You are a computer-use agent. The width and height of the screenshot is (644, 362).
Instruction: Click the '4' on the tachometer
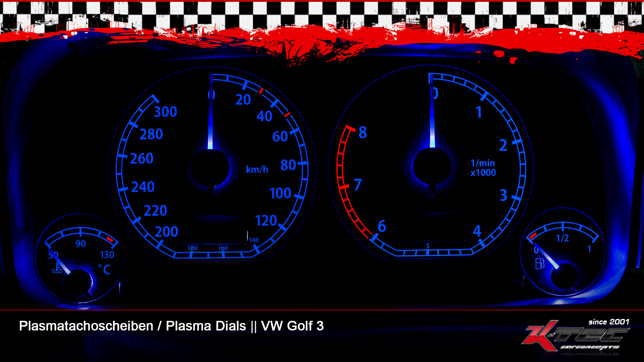point(477,231)
